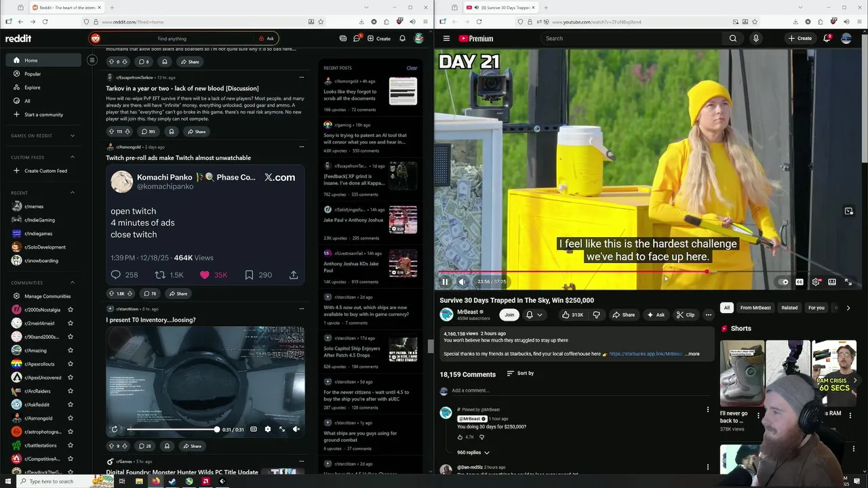
Task: Select 'From MrBeast' filter chip
Action: coord(755,308)
